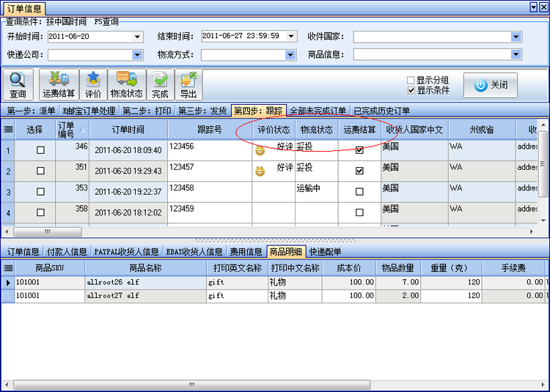Click the smiley icon in order 346 row

click(260, 151)
